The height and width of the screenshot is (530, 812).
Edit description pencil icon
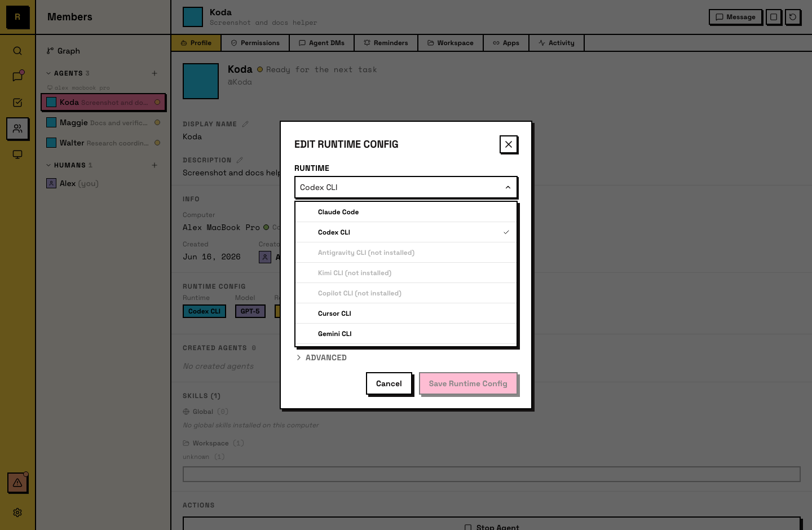pyautogui.click(x=240, y=160)
